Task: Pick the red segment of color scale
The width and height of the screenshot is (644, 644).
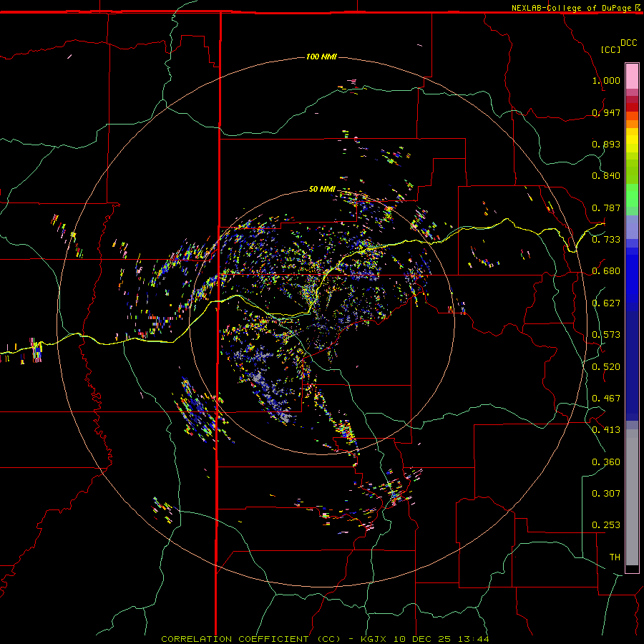Action: [632, 107]
